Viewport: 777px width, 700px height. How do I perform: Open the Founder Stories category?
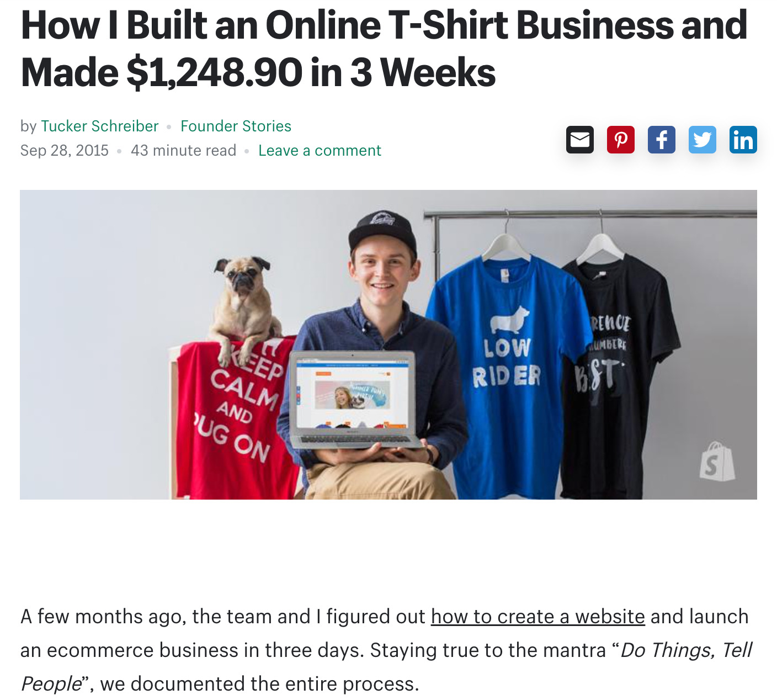[x=236, y=126]
